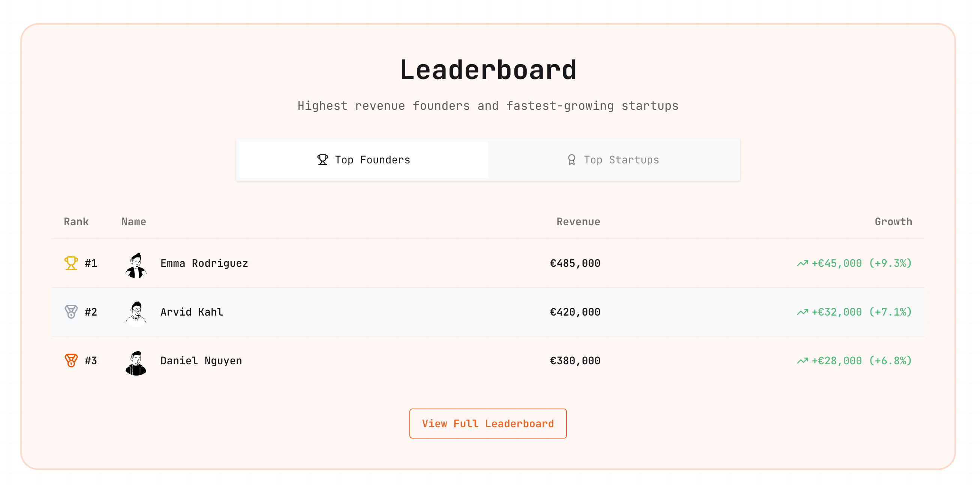Viewport: 980px width, 485px height.
Task: Click Daniel Nguyen's profile avatar
Action: click(136, 361)
